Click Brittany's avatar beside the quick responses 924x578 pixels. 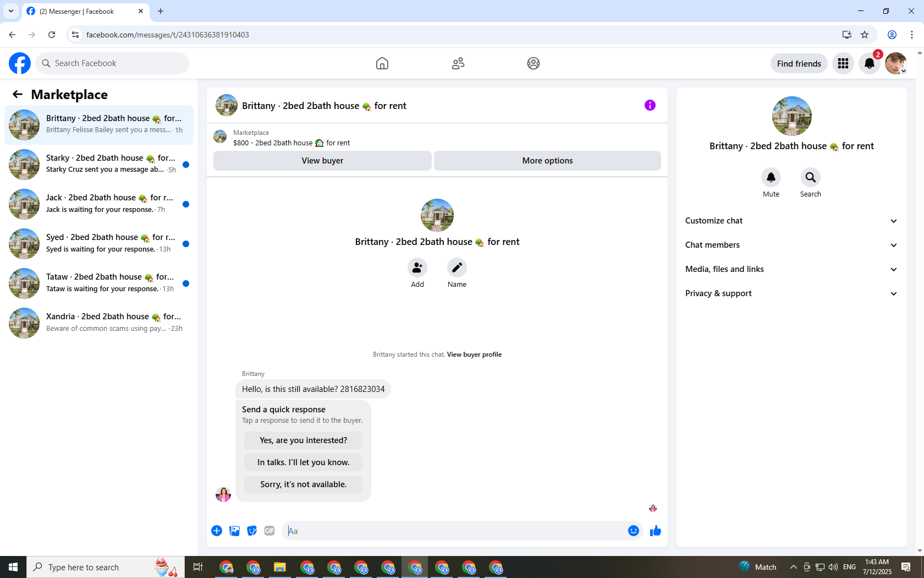pyautogui.click(x=223, y=494)
